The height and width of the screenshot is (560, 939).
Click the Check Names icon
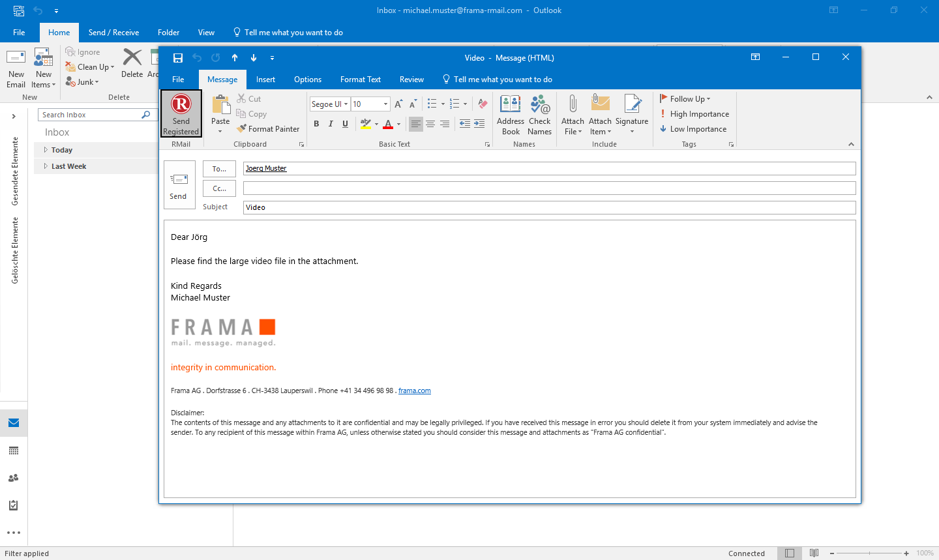coord(540,115)
